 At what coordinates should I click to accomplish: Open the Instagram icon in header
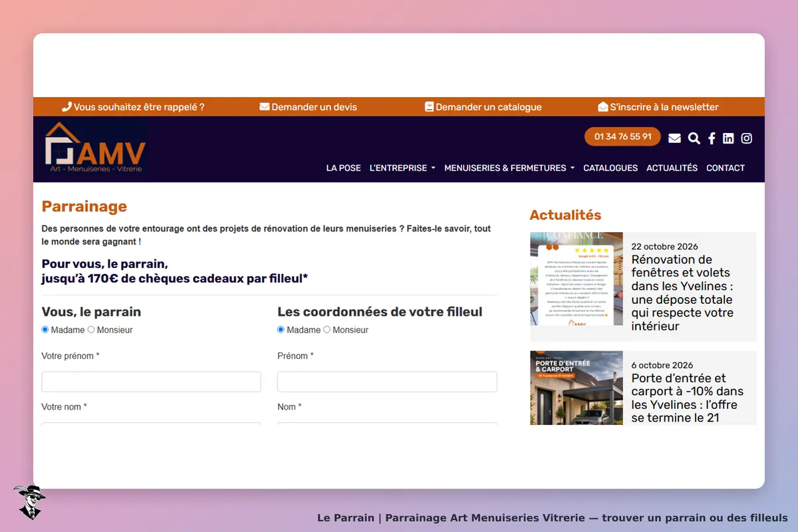point(747,138)
